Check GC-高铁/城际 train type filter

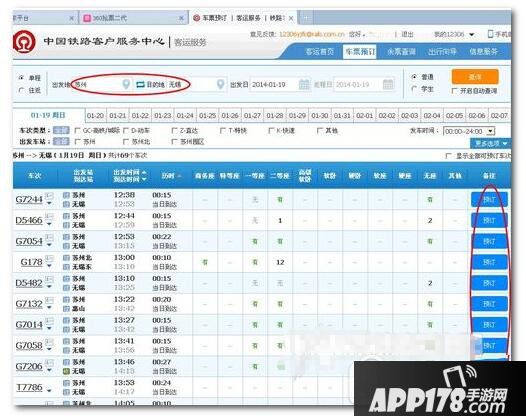[x=77, y=130]
